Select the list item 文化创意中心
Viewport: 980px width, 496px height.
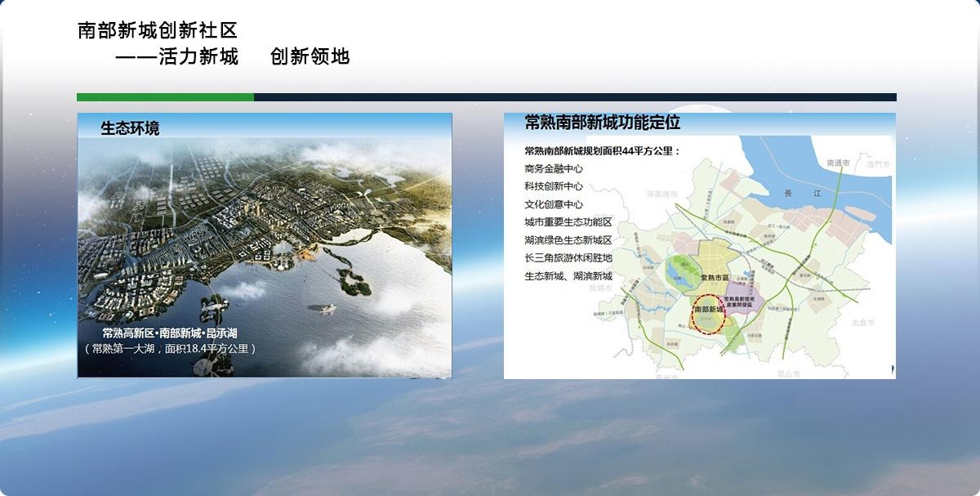[x=554, y=204]
